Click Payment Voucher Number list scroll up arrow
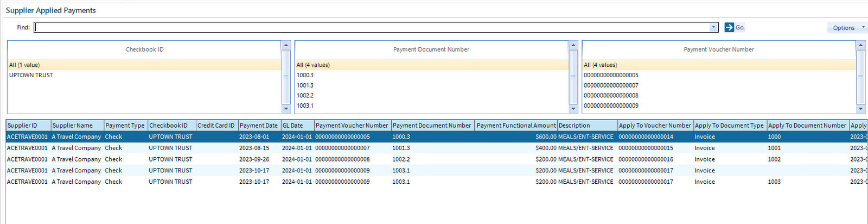Screen dimensions: 868x224 860,45
